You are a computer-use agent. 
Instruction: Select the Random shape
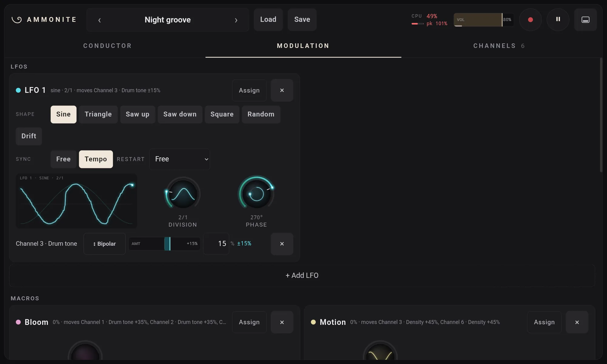pyautogui.click(x=261, y=114)
